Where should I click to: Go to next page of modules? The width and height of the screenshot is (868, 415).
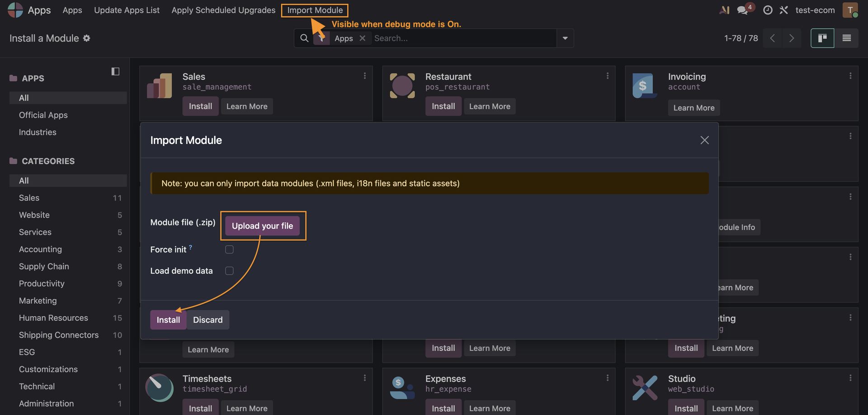click(x=792, y=38)
